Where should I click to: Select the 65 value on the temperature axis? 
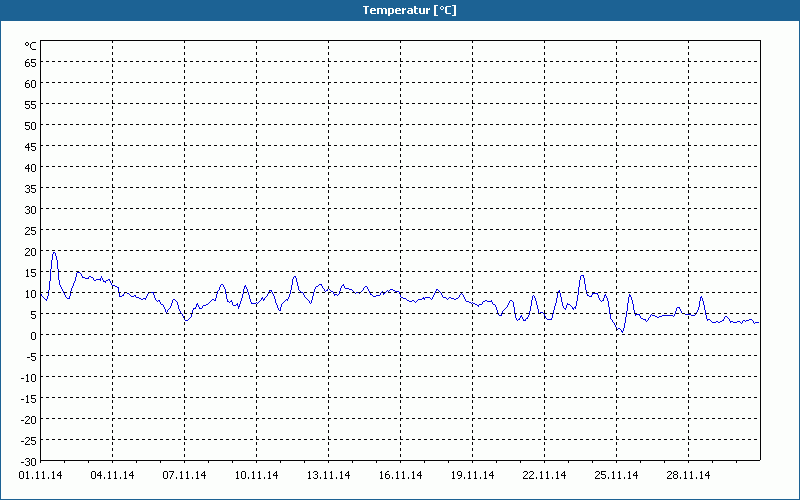(31, 63)
